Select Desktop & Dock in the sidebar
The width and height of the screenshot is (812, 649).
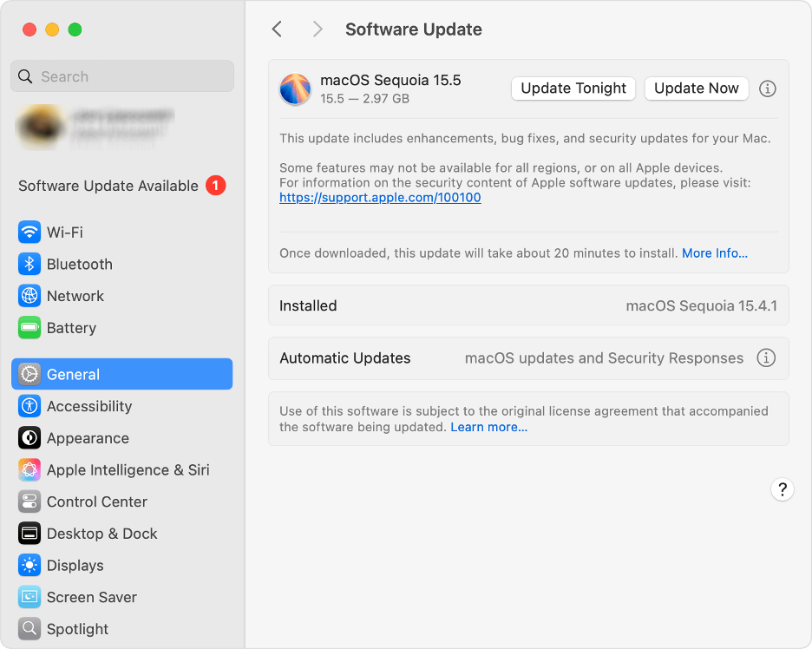[102, 534]
